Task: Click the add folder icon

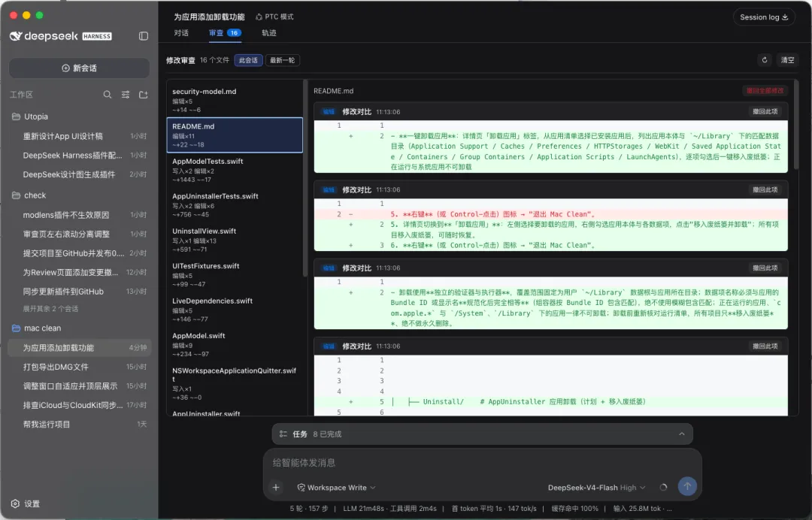Action: [x=144, y=95]
